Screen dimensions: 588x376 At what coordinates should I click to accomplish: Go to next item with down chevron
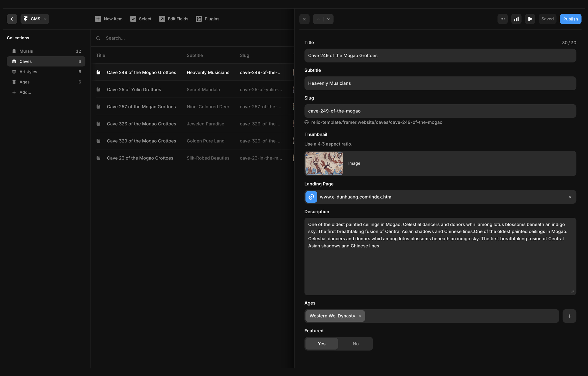(328, 19)
